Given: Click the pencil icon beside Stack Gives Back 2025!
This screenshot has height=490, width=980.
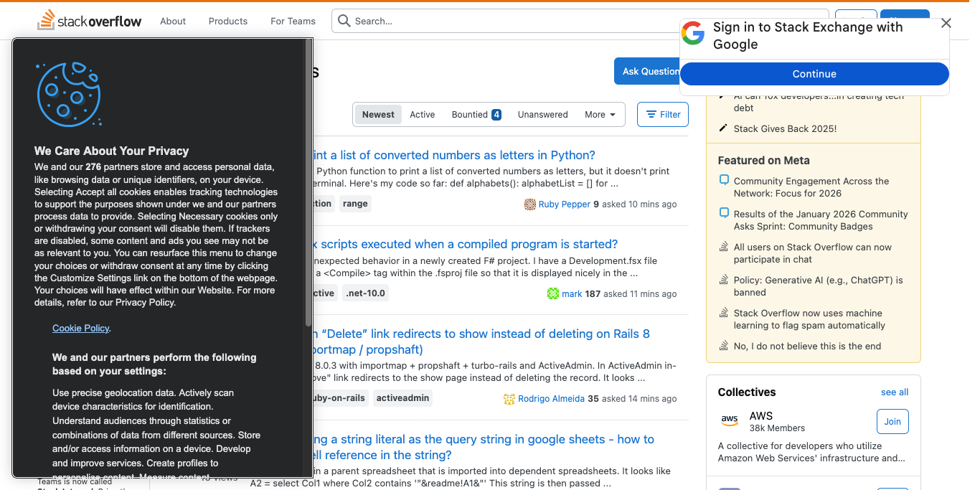Looking at the screenshot, I should [725, 128].
